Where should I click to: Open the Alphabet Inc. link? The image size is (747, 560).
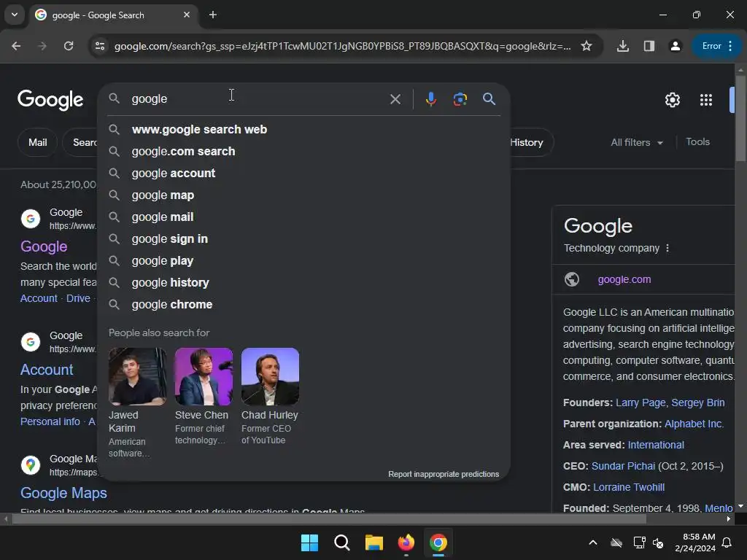click(x=694, y=424)
